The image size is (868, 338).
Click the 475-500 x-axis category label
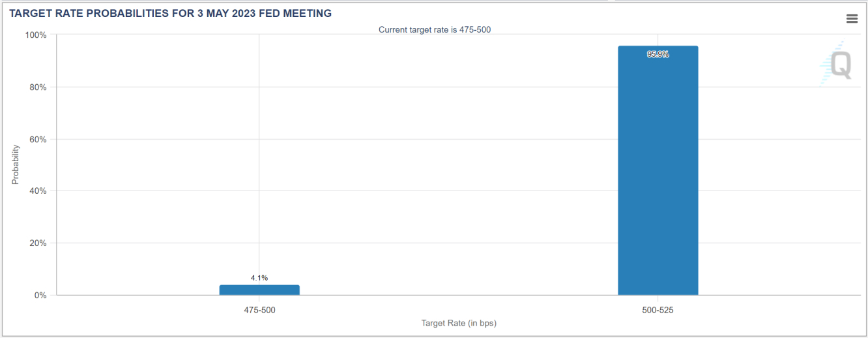[259, 310]
